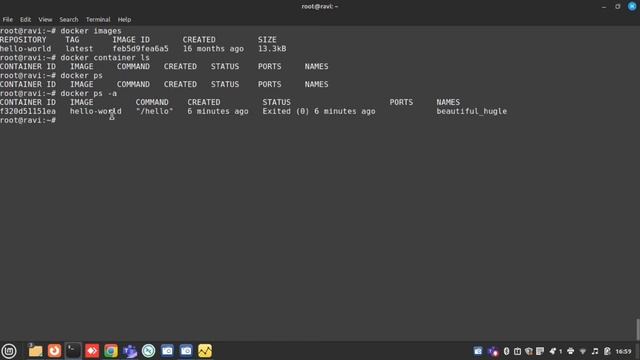Open the sticky notes tray icon
This screenshot has width=640, height=360.
(x=540, y=351)
